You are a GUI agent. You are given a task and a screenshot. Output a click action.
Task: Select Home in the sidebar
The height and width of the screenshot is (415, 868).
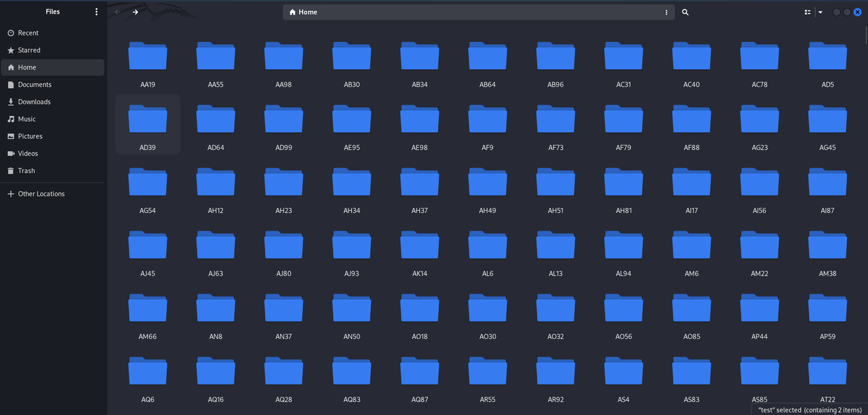coord(53,67)
